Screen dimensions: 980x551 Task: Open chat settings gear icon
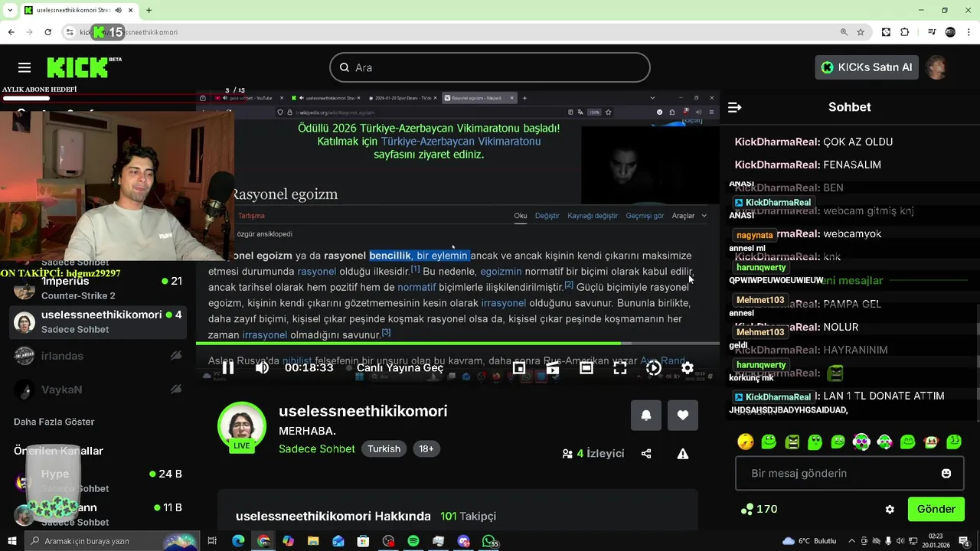[x=890, y=510]
